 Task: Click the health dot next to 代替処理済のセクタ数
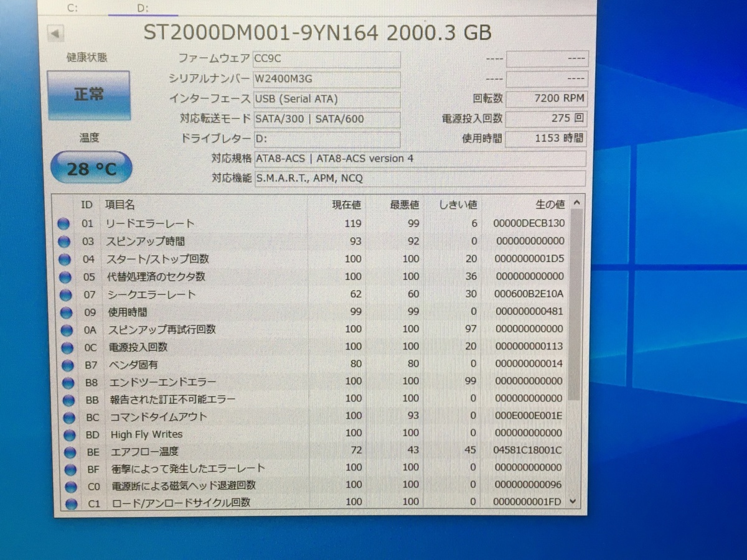click(x=64, y=277)
